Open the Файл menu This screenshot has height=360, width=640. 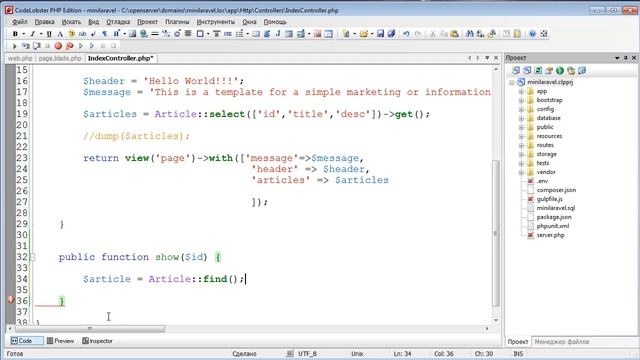click(x=20, y=22)
